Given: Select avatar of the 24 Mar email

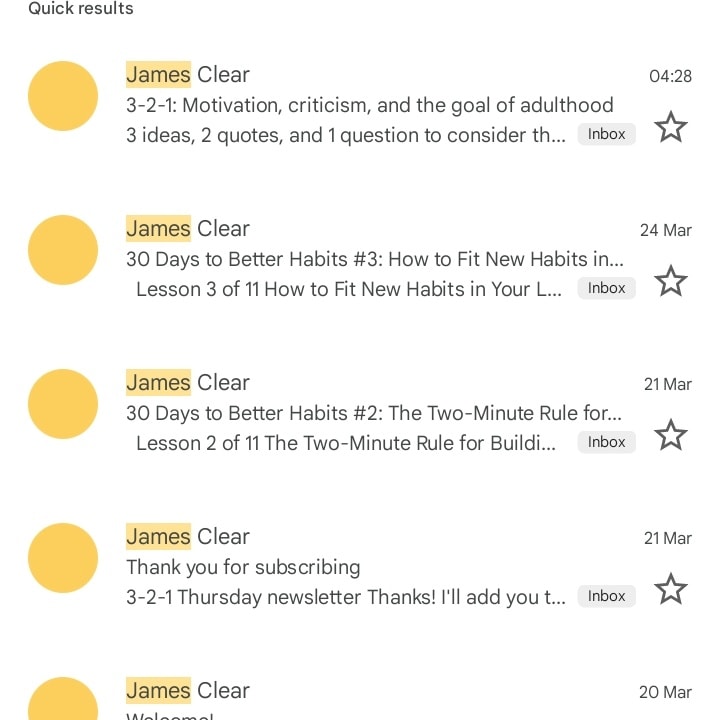Looking at the screenshot, I should [63, 250].
